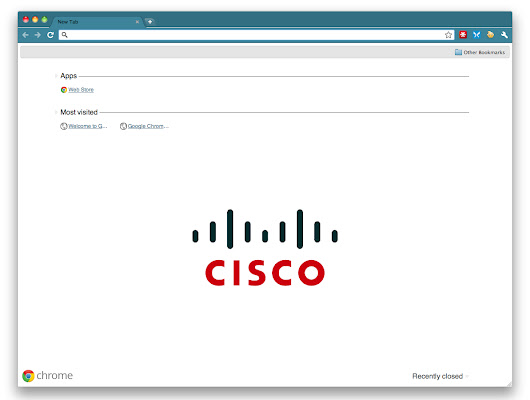
Task: Expand the Recently closed menu
Action: [x=440, y=376]
